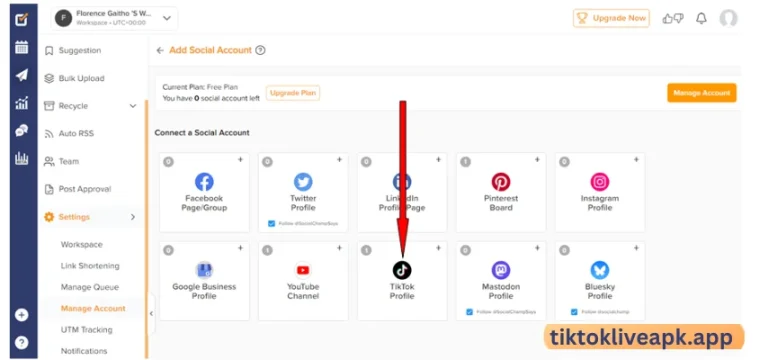Expand the Settings menu chevron
Image resolution: width=768 pixels, height=360 pixels.
(133, 217)
